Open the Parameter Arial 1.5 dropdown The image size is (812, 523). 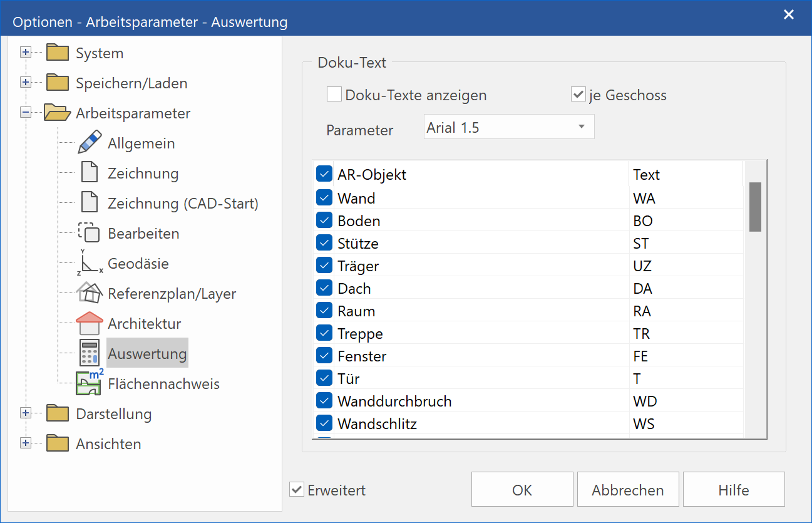(x=509, y=127)
